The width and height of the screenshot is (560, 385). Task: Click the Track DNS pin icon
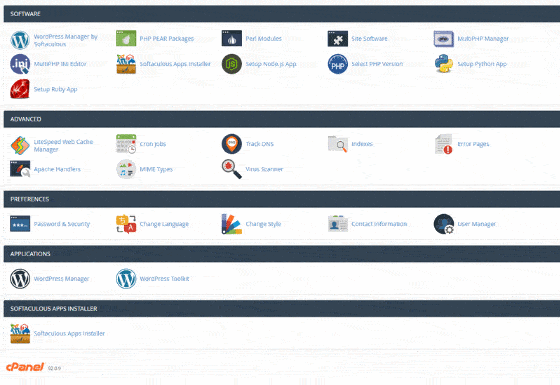(x=232, y=144)
